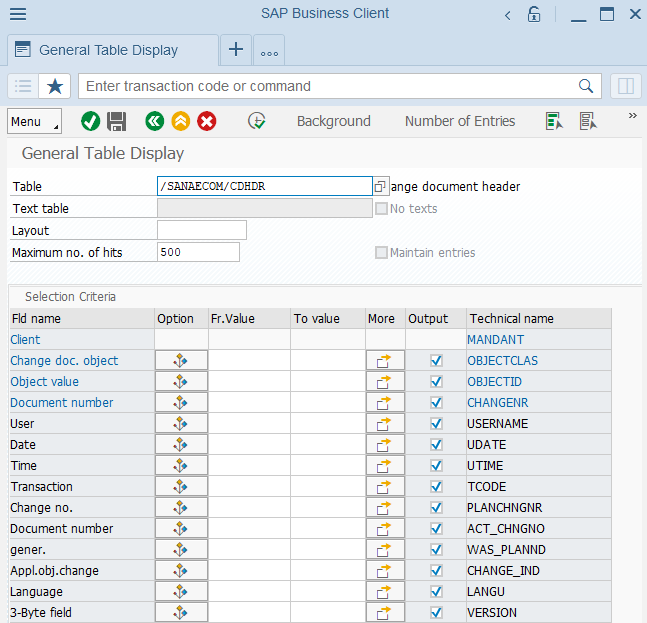
Task: Toggle Output checkbox for LANGU
Action: [436, 592]
